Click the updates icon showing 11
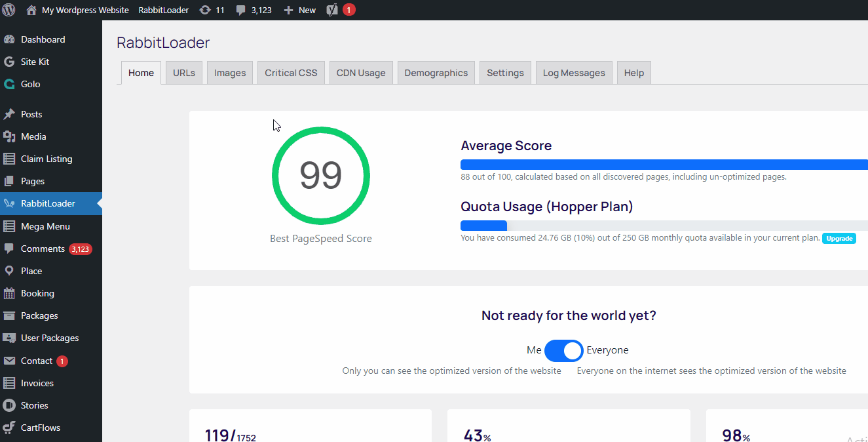 (x=205, y=10)
